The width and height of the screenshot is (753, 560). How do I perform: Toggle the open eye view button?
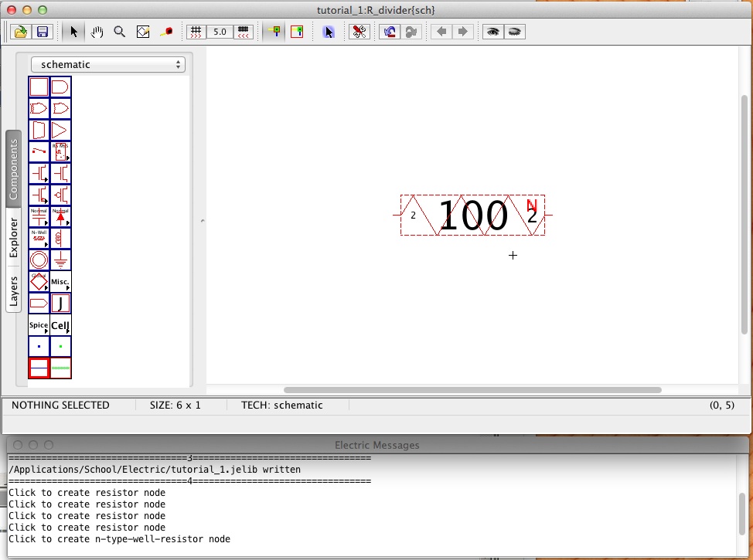492,32
